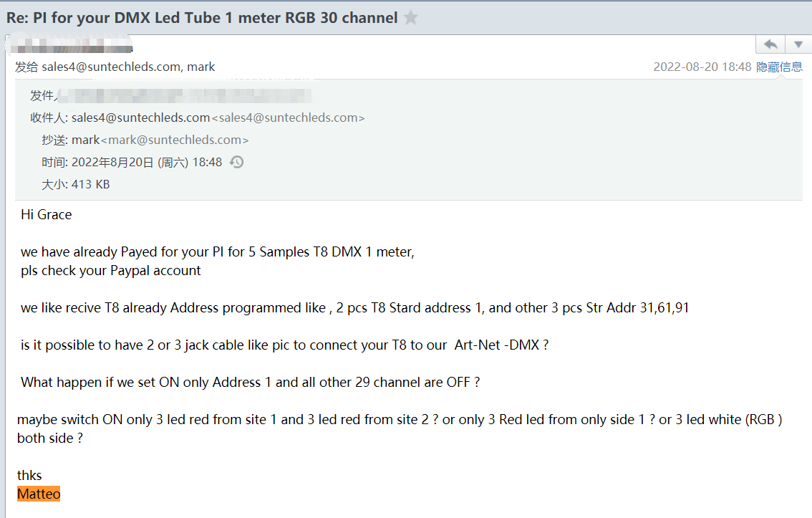Screen dimensions: 812x518
Task: Click recipient mark in the 发给 line
Action: coord(201,67)
